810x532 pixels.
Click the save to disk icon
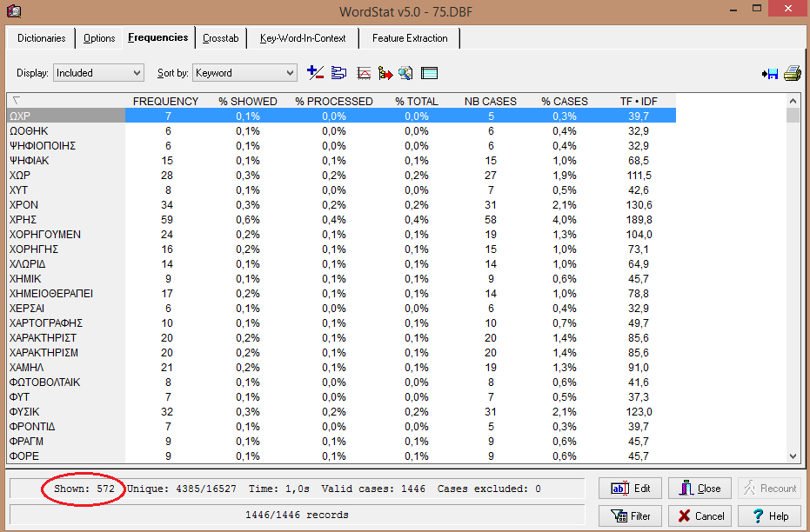pyautogui.click(x=770, y=74)
